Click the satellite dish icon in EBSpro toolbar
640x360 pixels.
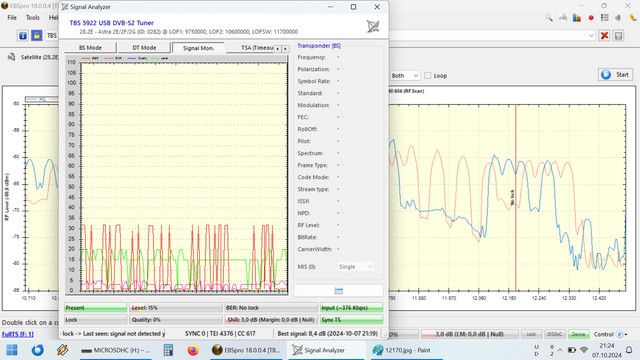coord(563,18)
